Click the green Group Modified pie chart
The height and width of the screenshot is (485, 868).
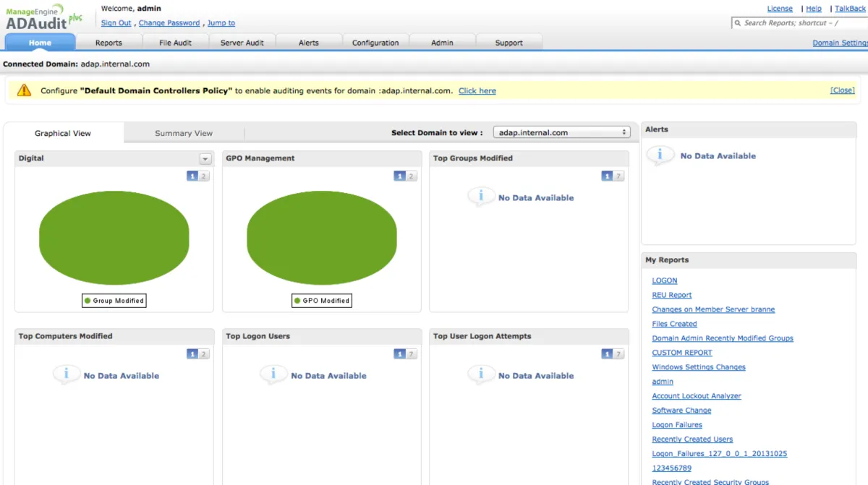pyautogui.click(x=114, y=238)
